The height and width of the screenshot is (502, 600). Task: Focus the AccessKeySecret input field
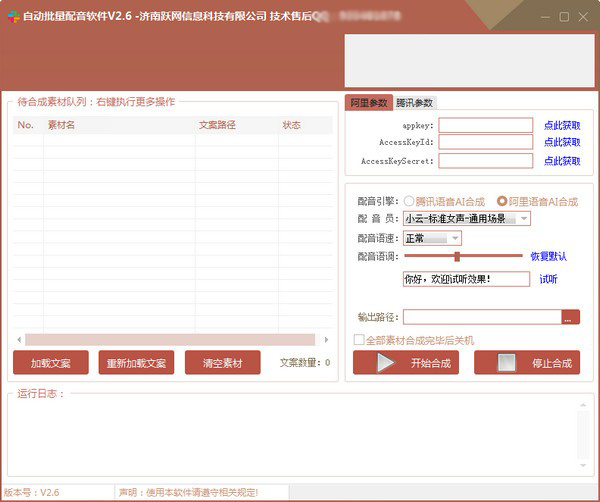point(486,161)
